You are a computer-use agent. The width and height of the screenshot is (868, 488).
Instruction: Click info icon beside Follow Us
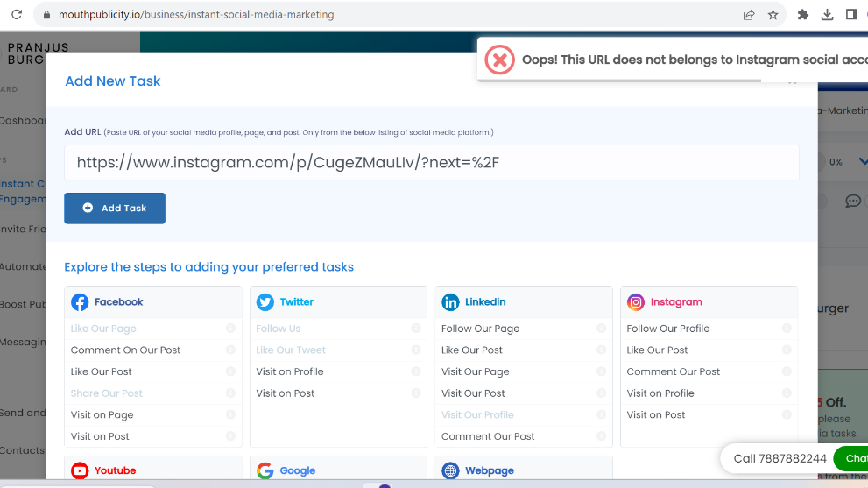pos(416,329)
